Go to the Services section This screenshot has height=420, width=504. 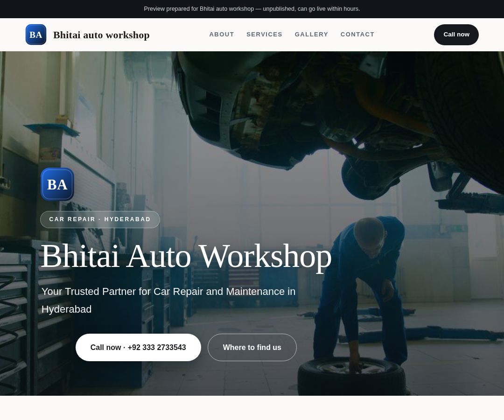pos(264,35)
